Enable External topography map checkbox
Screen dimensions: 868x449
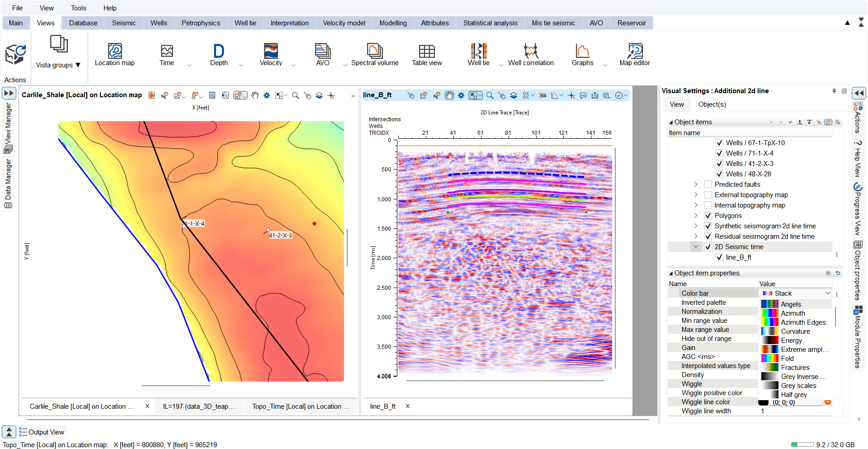click(708, 195)
